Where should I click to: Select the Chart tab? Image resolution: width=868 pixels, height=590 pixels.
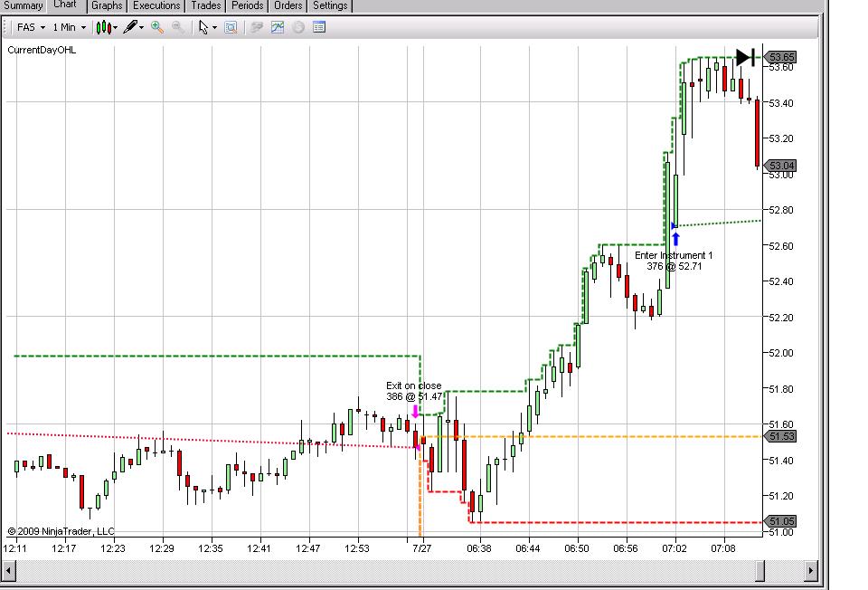click(x=65, y=5)
